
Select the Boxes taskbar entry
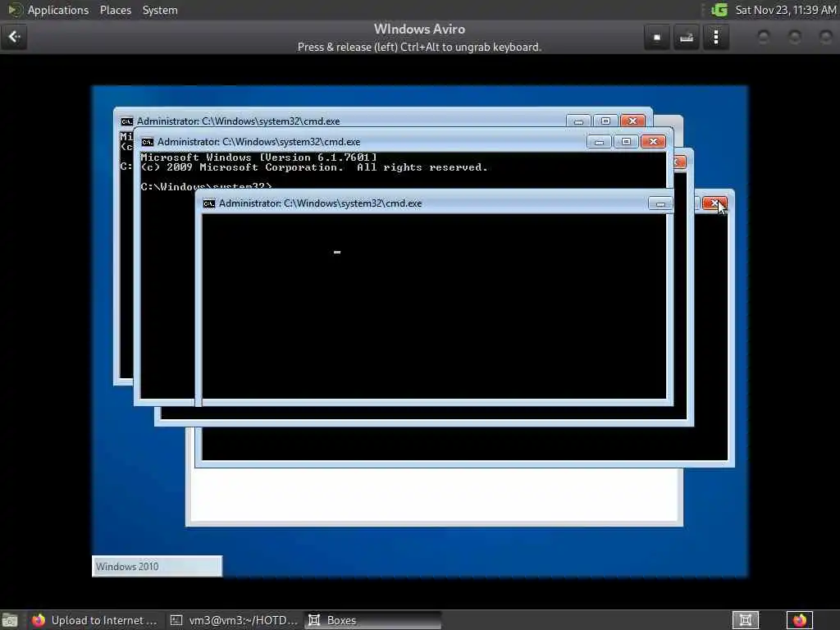click(x=373, y=620)
